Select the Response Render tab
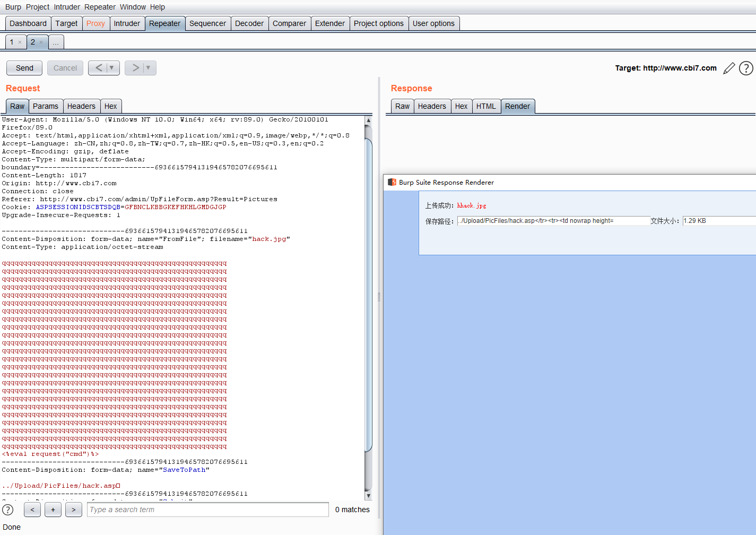Image resolution: width=756 pixels, height=535 pixels. pyautogui.click(x=518, y=106)
